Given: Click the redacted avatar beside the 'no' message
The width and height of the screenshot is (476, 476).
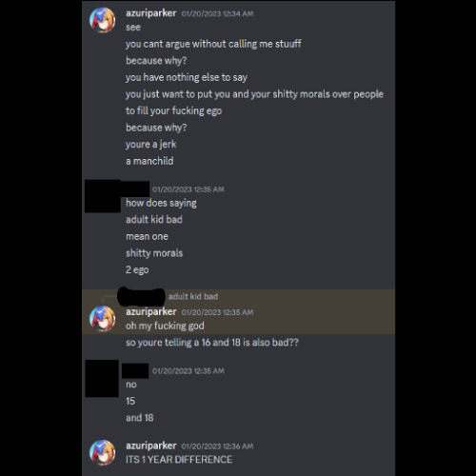Looking at the screenshot, I should (102, 378).
